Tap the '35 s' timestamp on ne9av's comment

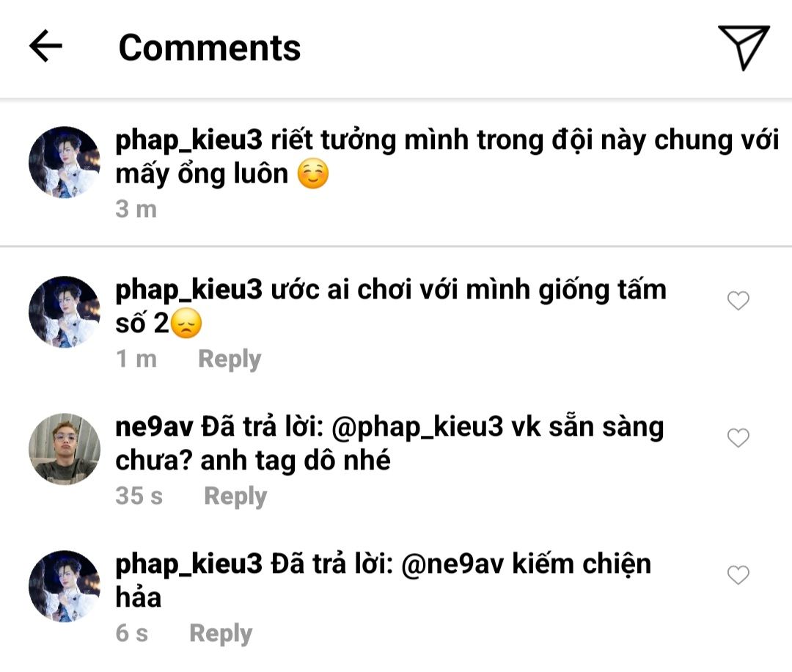139,496
